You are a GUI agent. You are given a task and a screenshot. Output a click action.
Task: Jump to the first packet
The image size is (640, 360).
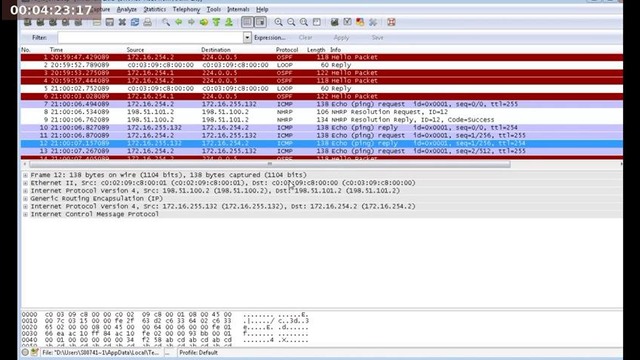[x=216, y=22]
